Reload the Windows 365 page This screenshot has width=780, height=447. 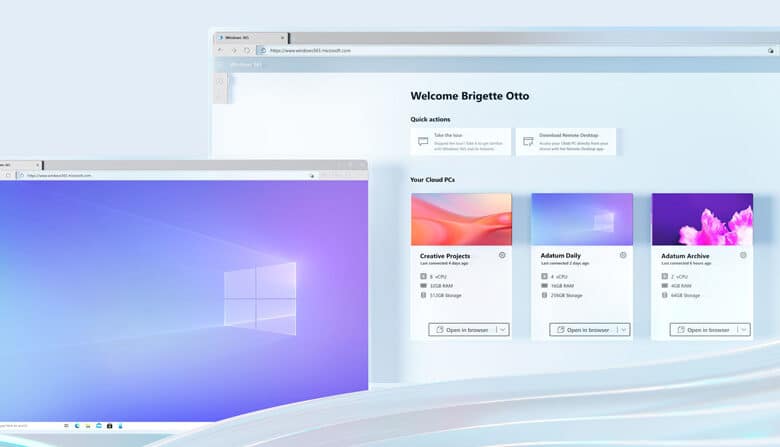click(247, 50)
